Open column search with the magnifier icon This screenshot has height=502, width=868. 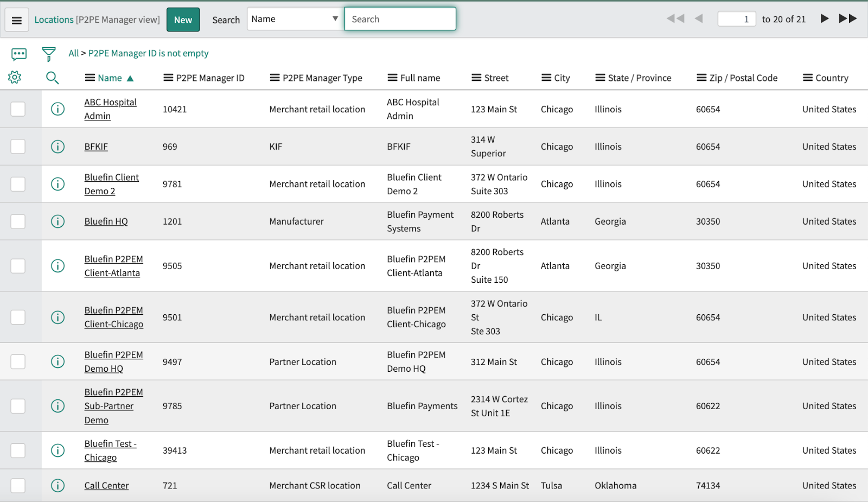(52, 78)
